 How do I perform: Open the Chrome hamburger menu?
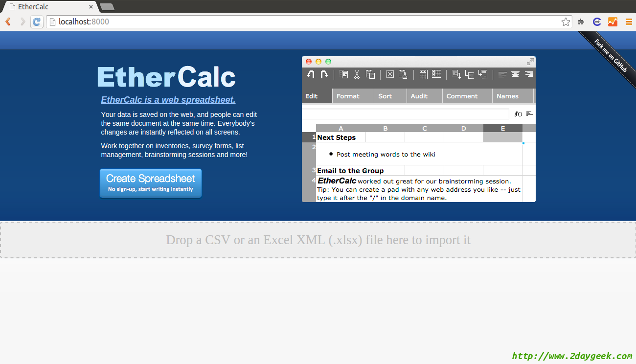[629, 22]
